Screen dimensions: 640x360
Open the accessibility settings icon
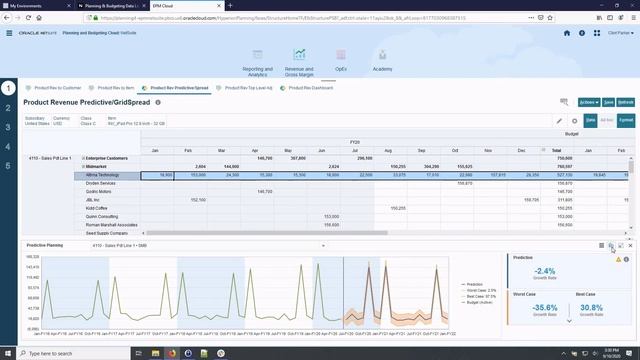[582, 33]
